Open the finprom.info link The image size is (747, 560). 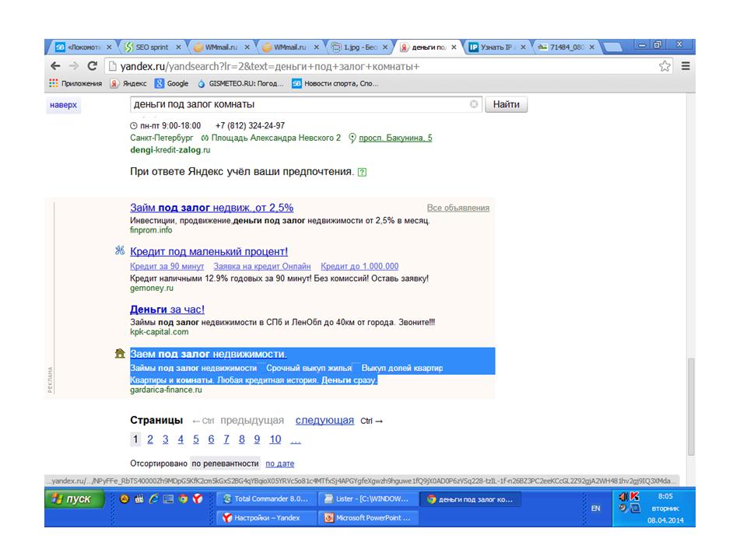click(x=151, y=230)
